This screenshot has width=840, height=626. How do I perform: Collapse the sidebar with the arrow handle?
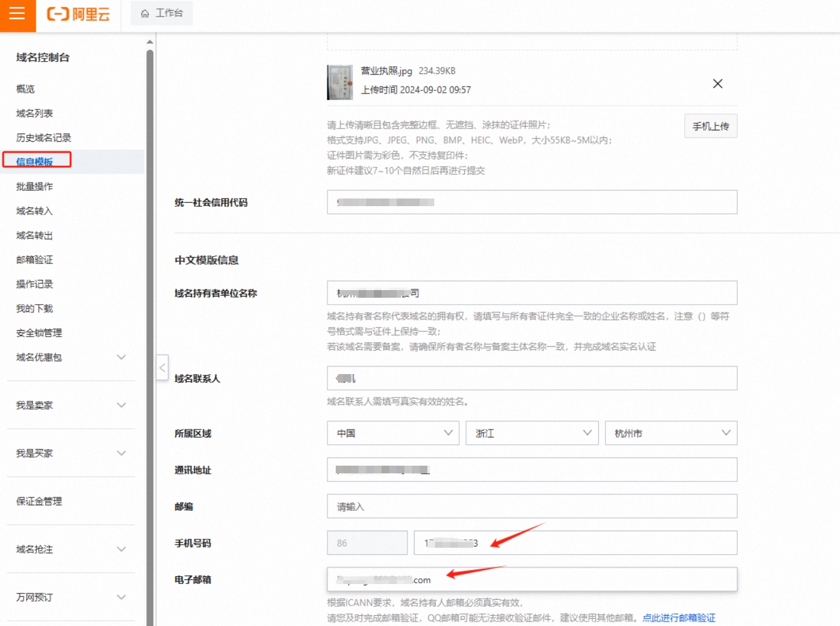tap(163, 368)
